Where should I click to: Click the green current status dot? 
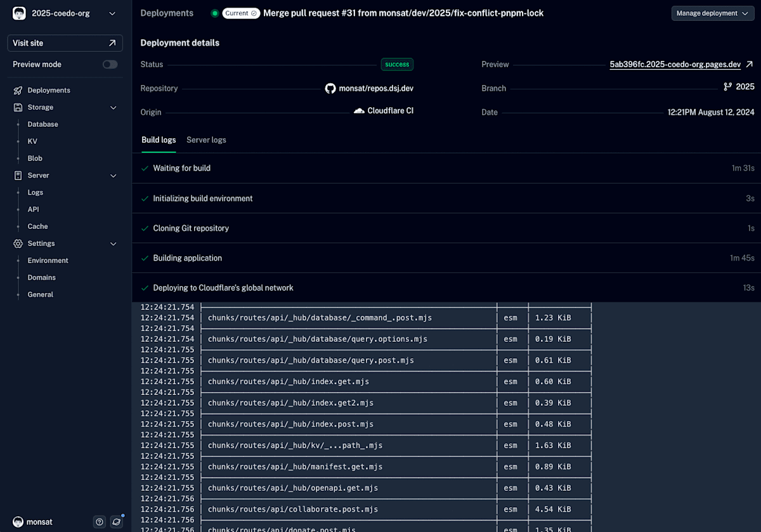click(x=214, y=13)
